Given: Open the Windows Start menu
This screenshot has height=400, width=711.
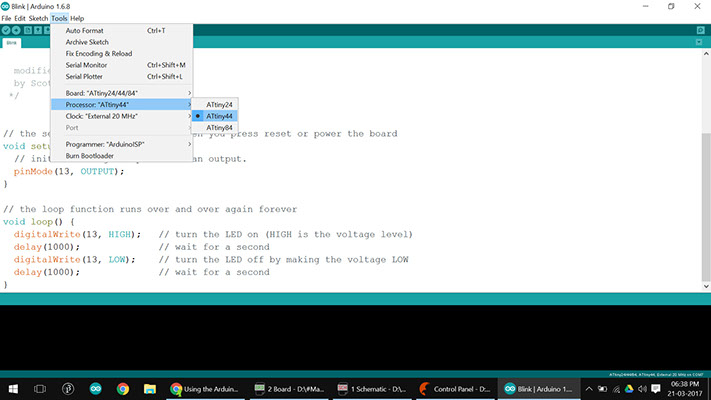Looking at the screenshot, I should pyautogui.click(x=13, y=389).
